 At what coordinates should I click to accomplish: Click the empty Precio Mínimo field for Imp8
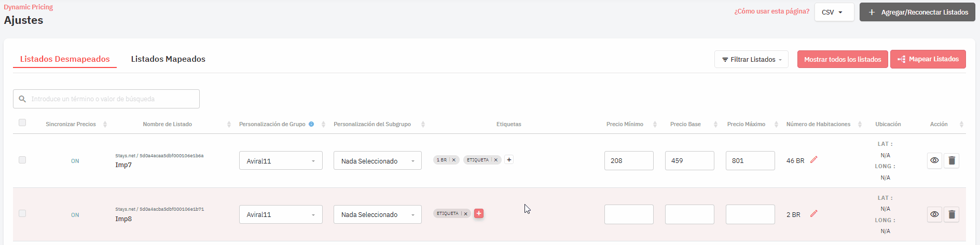tap(629, 214)
